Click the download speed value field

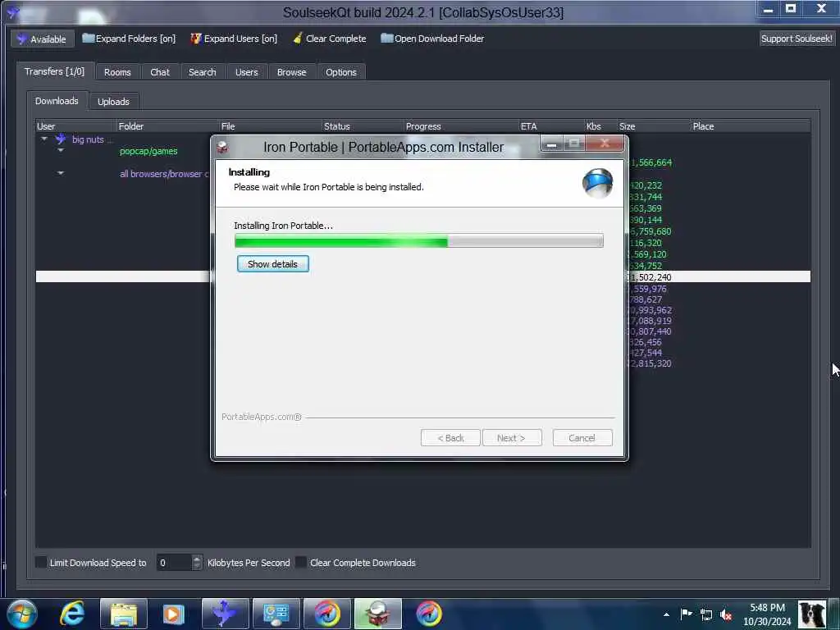[174, 563]
